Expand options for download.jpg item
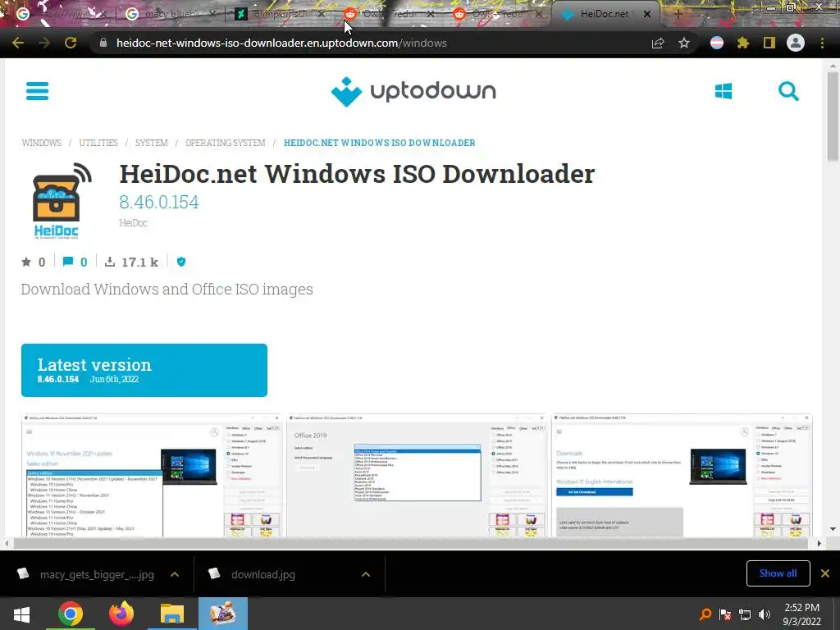 (x=366, y=574)
